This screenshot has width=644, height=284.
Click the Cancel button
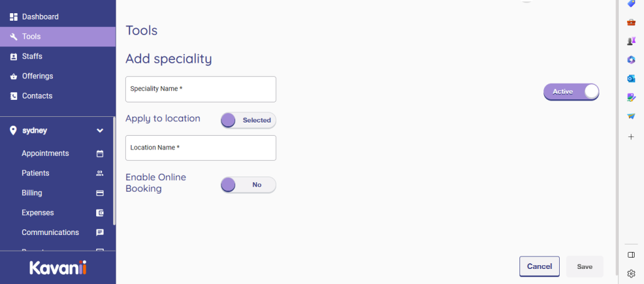coord(539,266)
